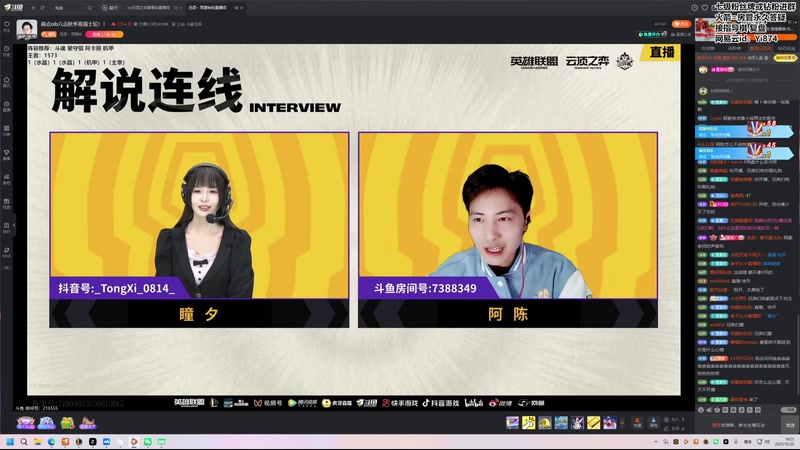The image size is (800, 450).
Task: Select the dancer character gift icon
Action: pyautogui.click(x=578, y=422)
